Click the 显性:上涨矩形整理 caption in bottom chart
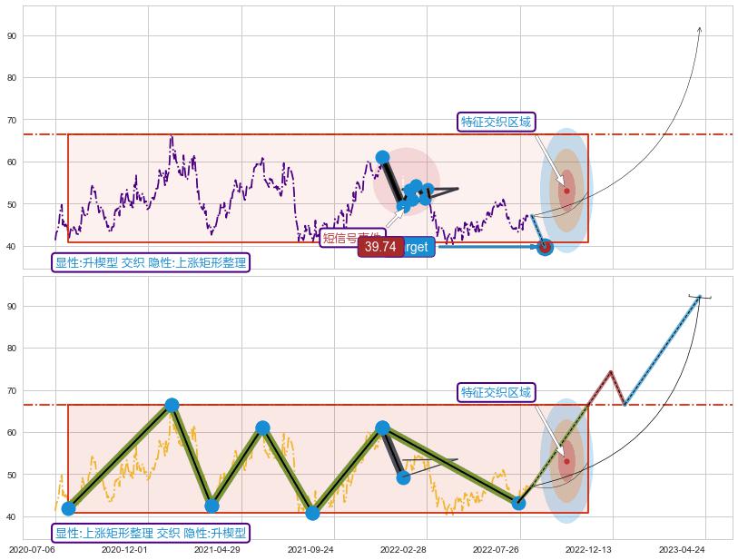 pos(150,533)
